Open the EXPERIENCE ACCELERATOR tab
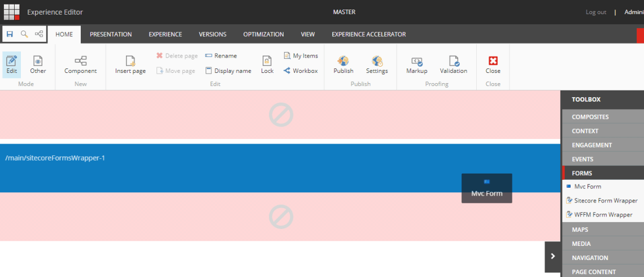 (x=369, y=34)
